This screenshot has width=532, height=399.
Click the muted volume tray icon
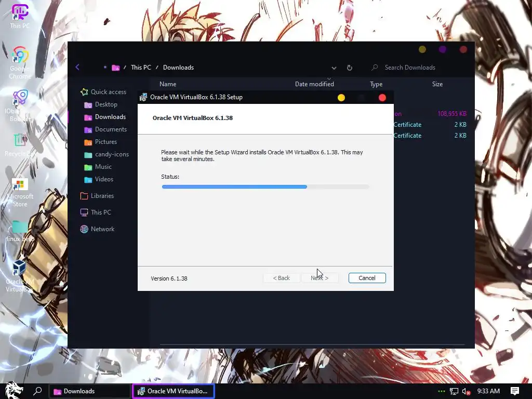coord(466,391)
